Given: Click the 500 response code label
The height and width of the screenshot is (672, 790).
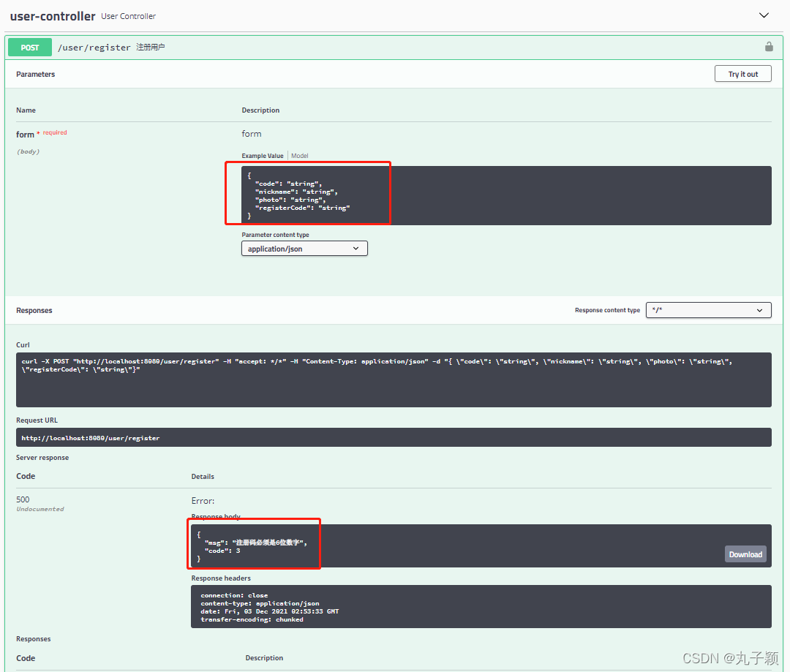Looking at the screenshot, I should [23, 499].
